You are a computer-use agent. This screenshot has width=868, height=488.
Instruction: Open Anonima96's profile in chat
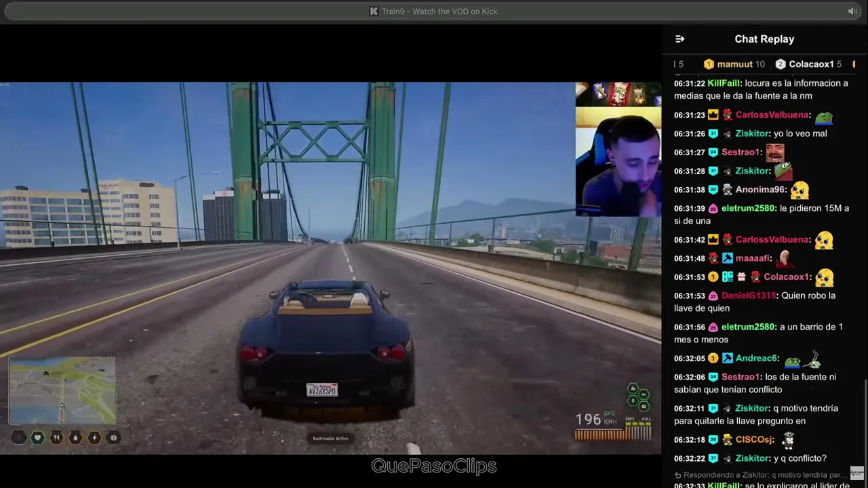(x=760, y=190)
